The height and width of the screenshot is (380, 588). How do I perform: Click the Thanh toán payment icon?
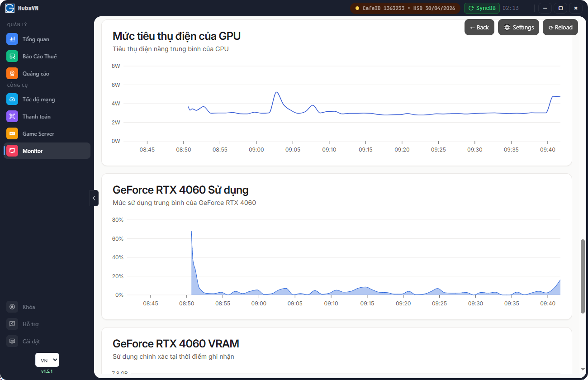point(12,116)
